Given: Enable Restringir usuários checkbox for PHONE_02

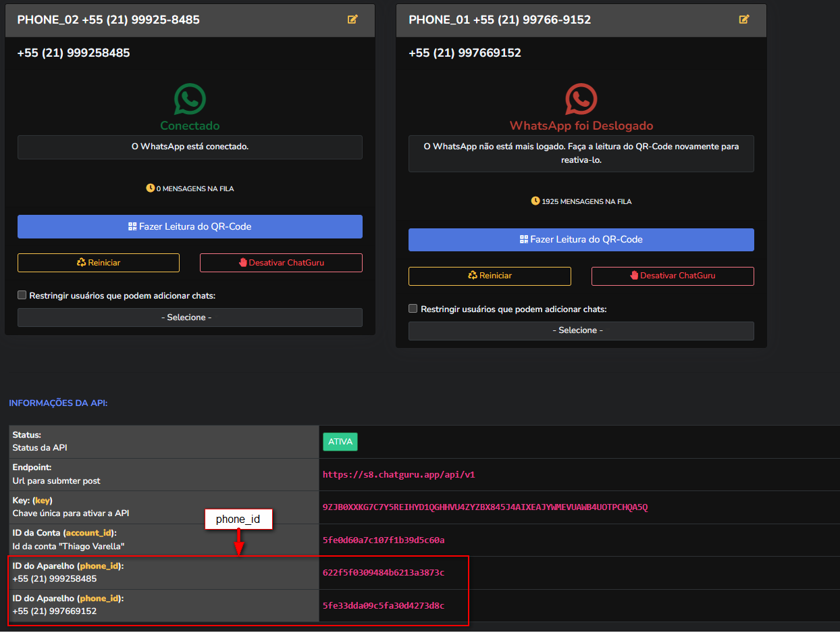Looking at the screenshot, I should click(x=22, y=295).
